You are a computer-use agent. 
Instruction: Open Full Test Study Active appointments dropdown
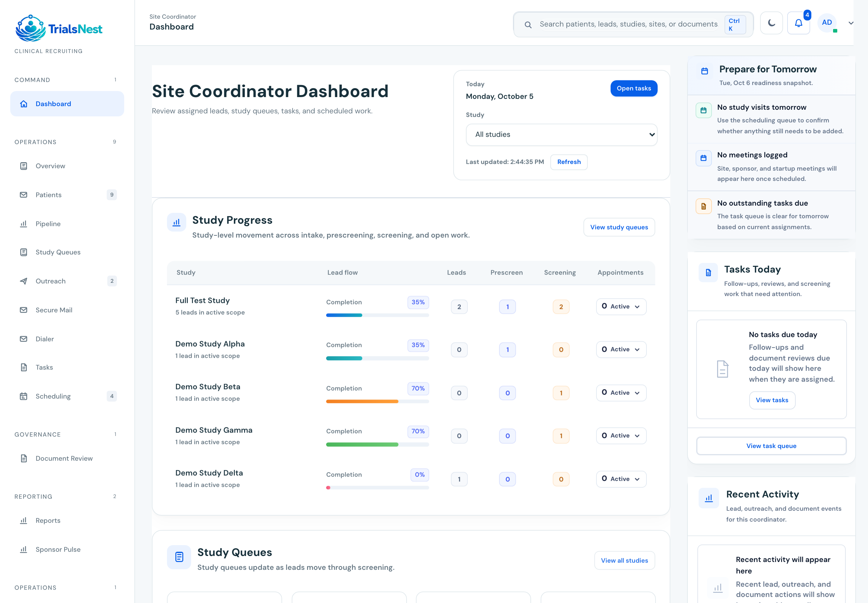coord(621,306)
